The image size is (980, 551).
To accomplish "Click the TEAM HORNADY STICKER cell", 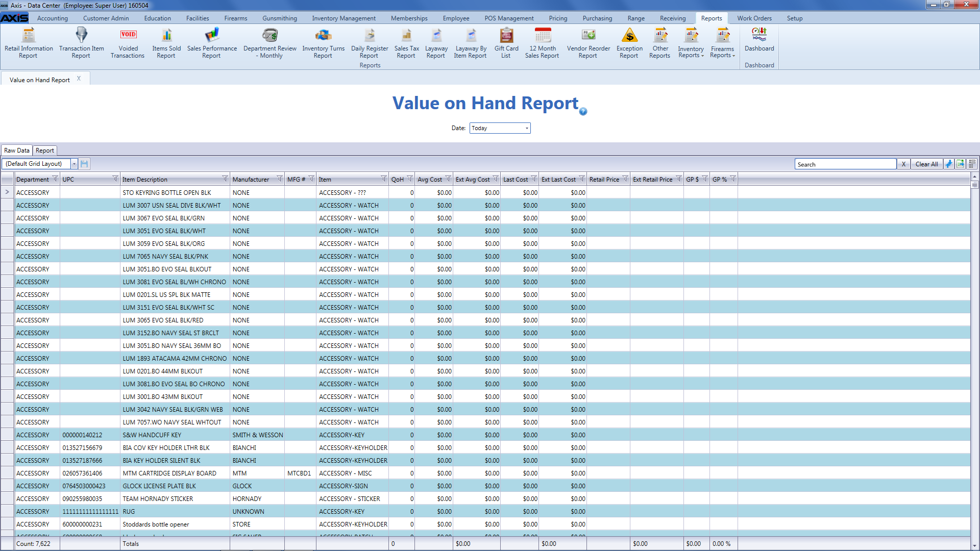I will tap(175, 499).
